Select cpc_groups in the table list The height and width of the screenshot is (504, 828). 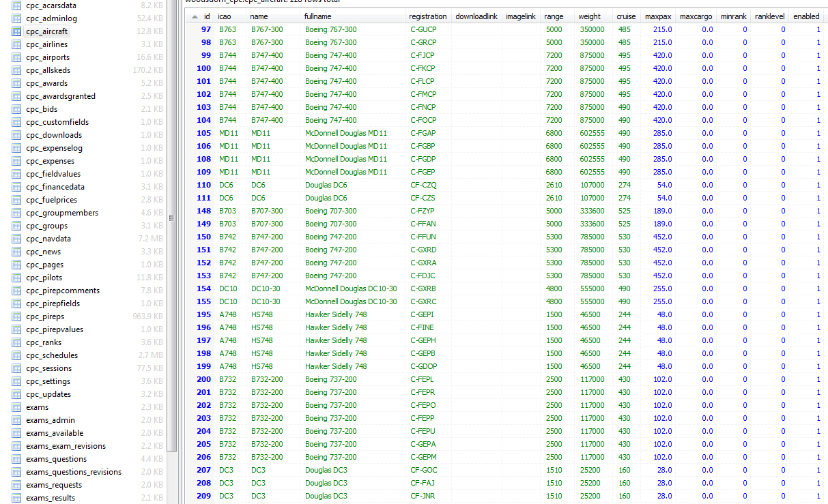tap(46, 226)
